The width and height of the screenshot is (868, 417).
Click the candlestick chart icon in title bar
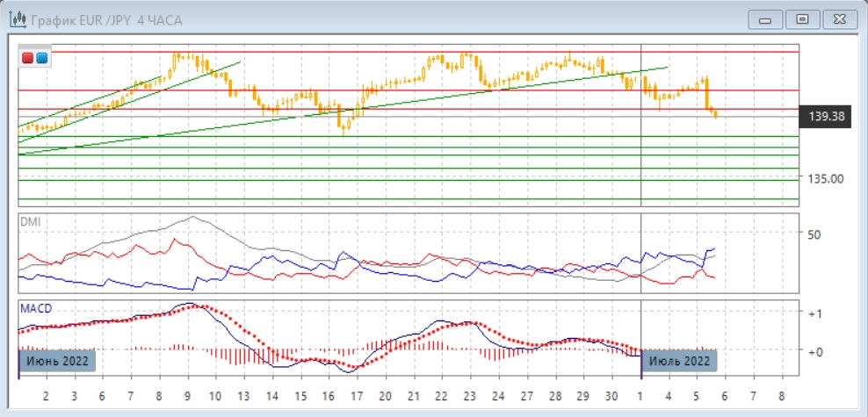coord(17,18)
